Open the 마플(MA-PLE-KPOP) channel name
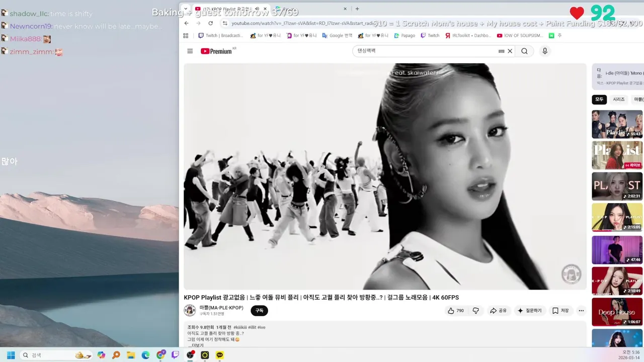The height and width of the screenshot is (362, 644). tap(221, 308)
